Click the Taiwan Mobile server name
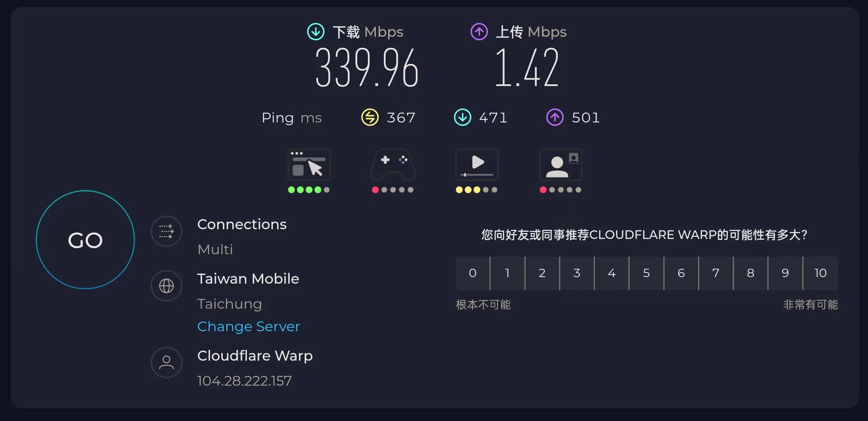Image resolution: width=868 pixels, height=421 pixels. tap(248, 279)
